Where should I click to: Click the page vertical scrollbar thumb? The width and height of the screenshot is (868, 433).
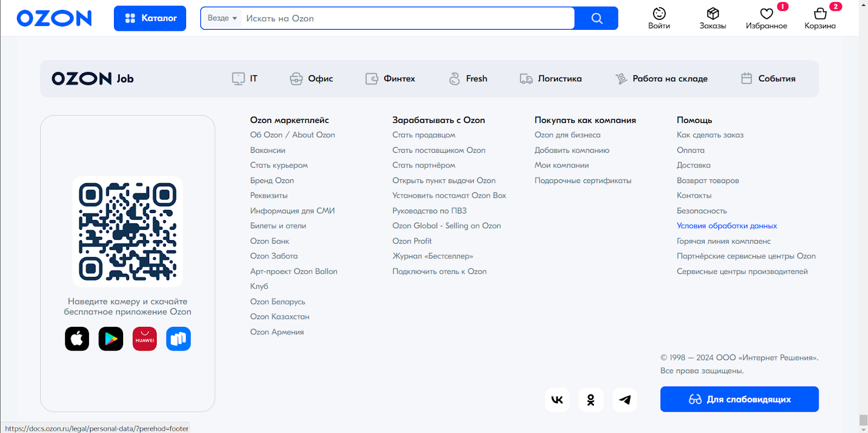click(x=863, y=420)
